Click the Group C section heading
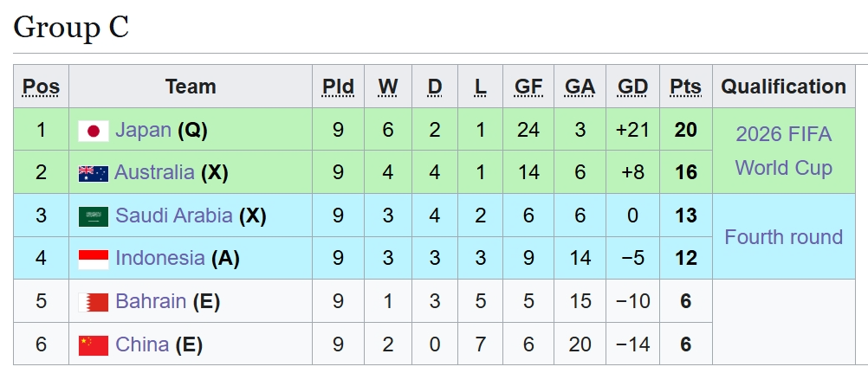The image size is (868, 386). pyautogui.click(x=71, y=27)
